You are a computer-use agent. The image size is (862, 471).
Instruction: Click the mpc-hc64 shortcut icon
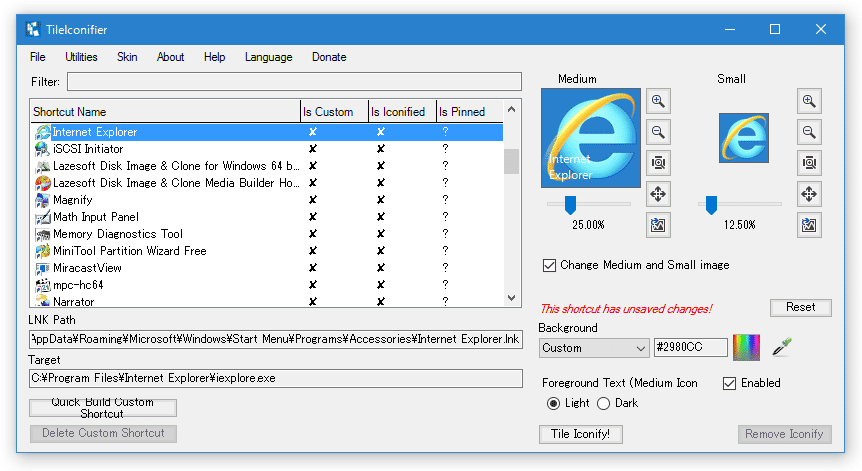tap(42, 285)
